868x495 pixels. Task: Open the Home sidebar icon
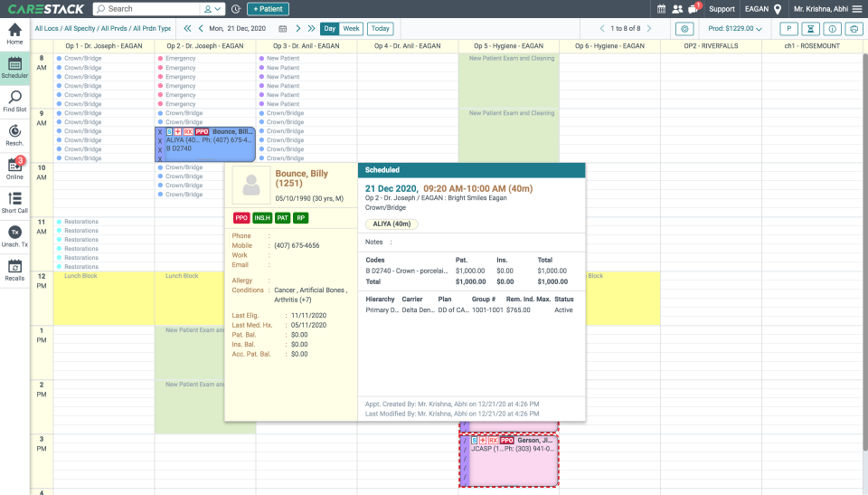pos(15,33)
